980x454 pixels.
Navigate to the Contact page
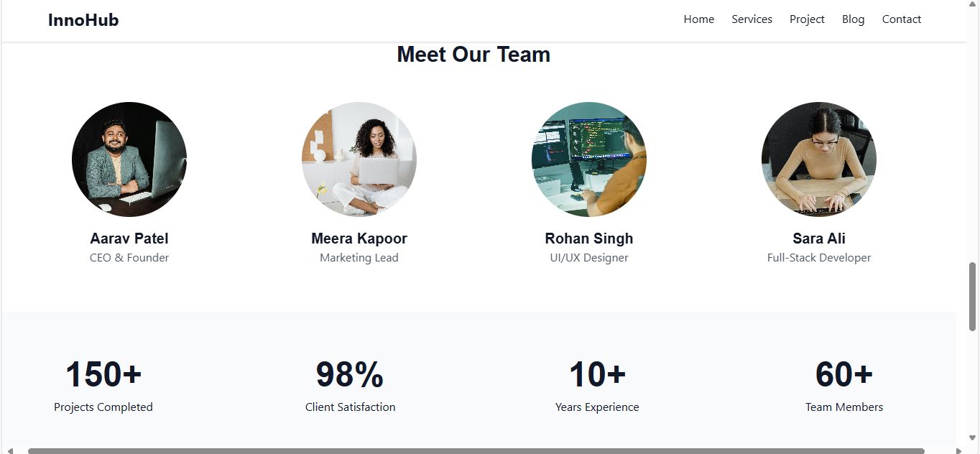tap(901, 19)
